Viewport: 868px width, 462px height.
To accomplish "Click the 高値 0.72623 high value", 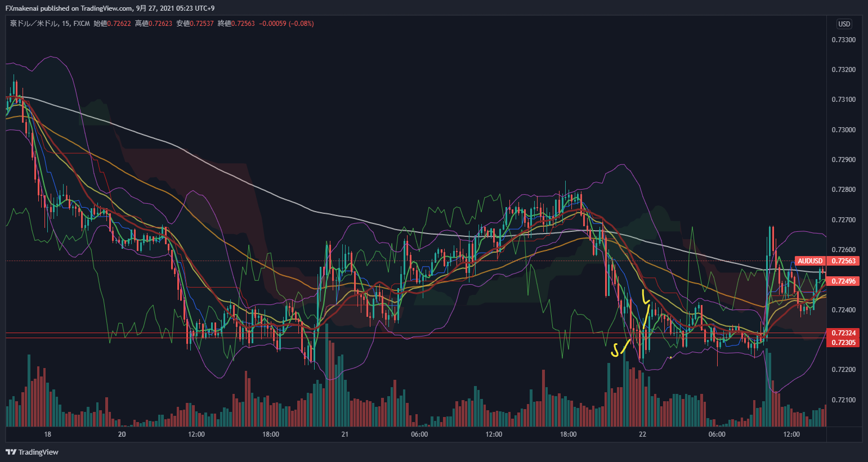I will click(x=154, y=24).
